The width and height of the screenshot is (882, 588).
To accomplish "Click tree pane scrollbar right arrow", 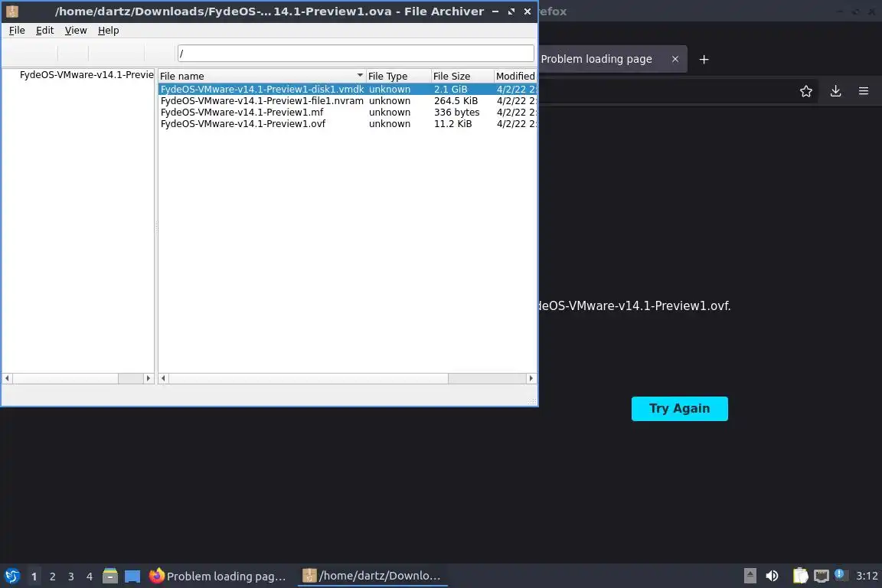I will point(149,378).
